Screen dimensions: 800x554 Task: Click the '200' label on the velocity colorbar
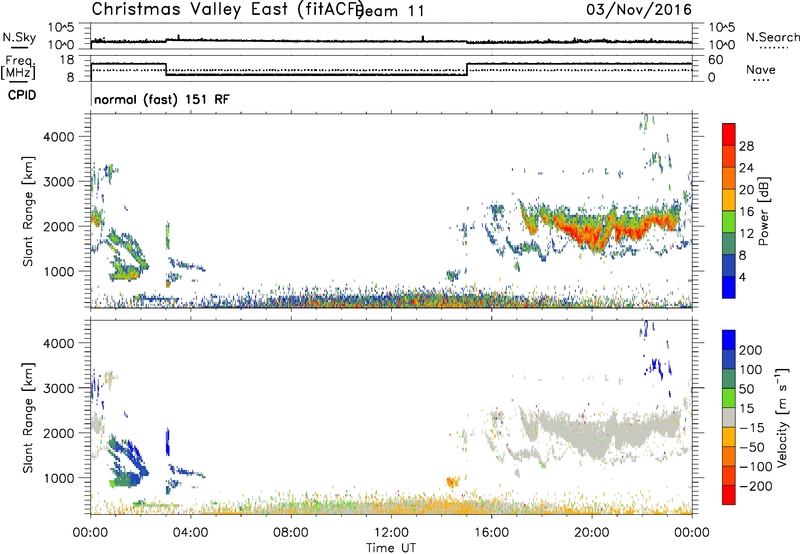[751, 350]
